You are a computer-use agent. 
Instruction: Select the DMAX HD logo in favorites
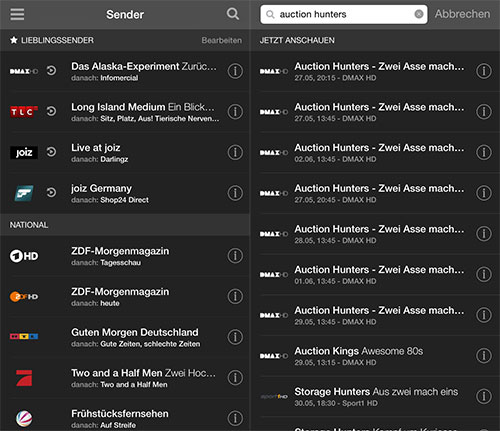click(x=24, y=71)
